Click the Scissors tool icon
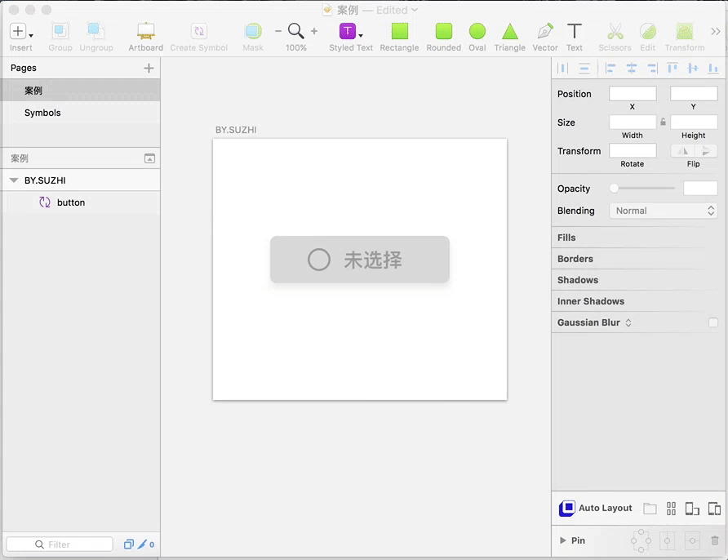Image resolution: width=728 pixels, height=560 pixels. coord(615,31)
